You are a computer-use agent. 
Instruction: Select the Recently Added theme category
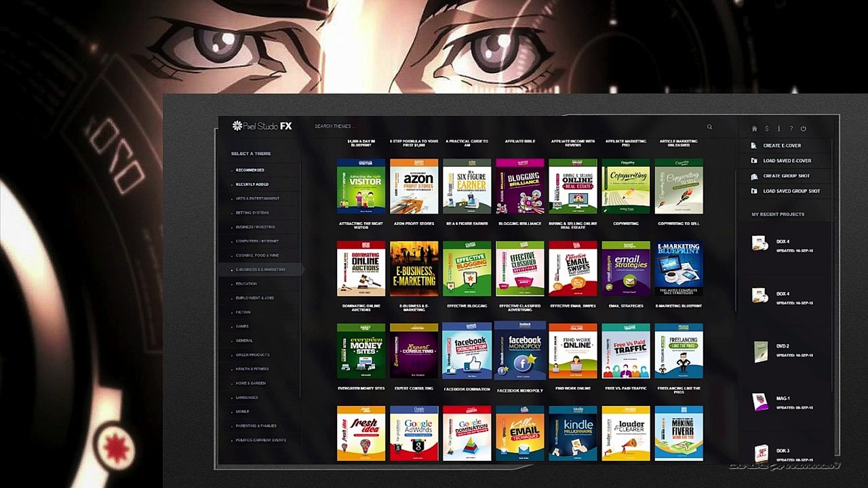coord(252,184)
